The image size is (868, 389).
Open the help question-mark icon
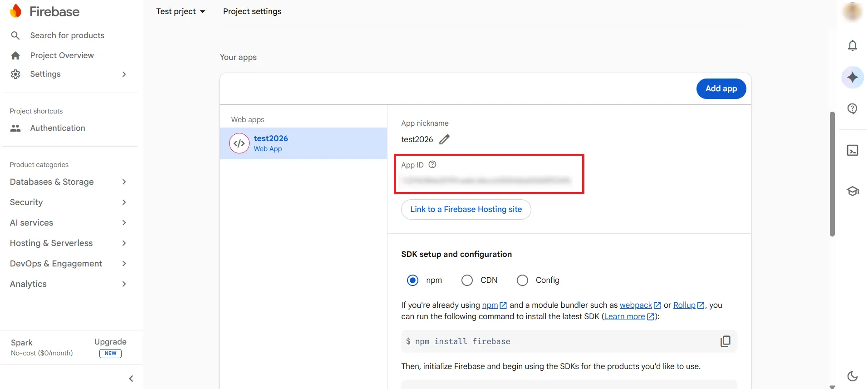[853, 108]
